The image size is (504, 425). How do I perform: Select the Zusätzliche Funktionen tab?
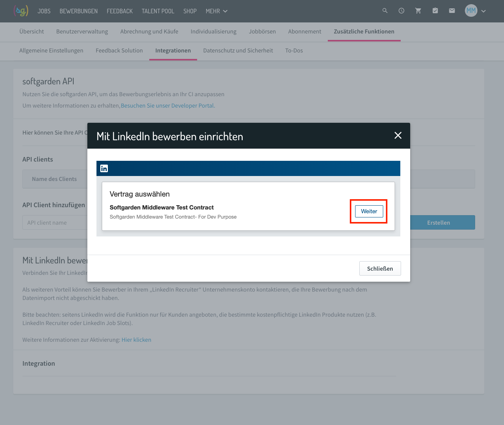tap(364, 32)
